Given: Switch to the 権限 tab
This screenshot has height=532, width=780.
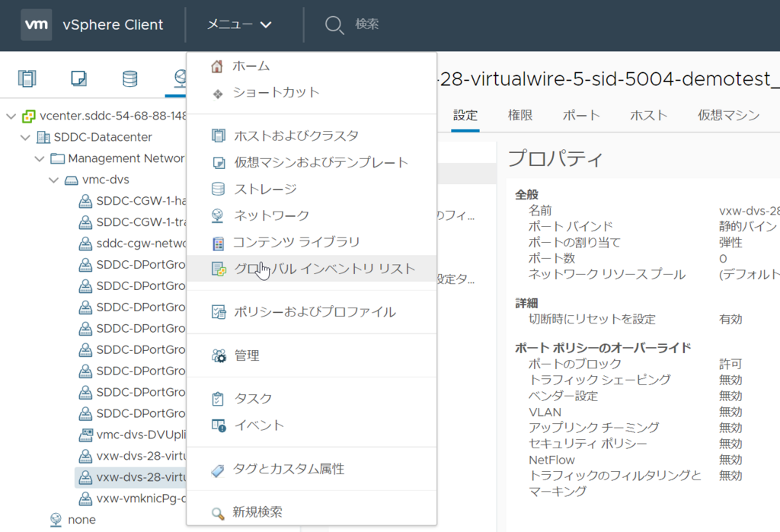Looking at the screenshot, I should (520, 116).
